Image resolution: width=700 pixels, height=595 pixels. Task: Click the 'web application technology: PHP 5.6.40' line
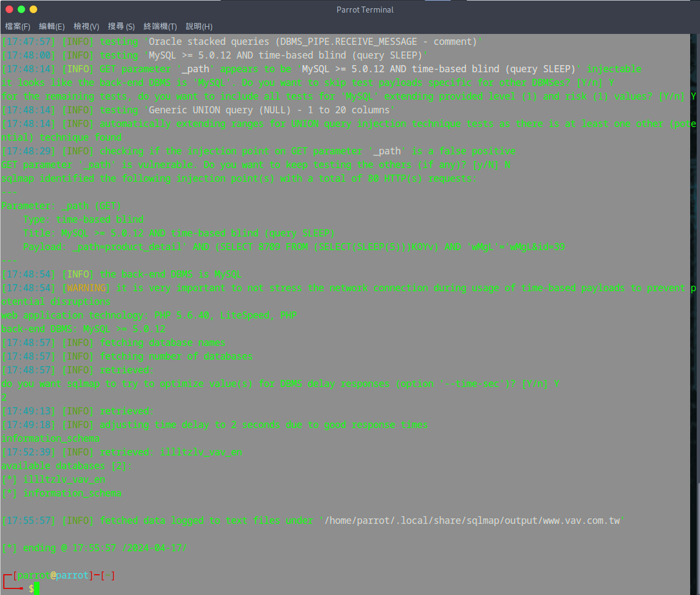coord(149,315)
